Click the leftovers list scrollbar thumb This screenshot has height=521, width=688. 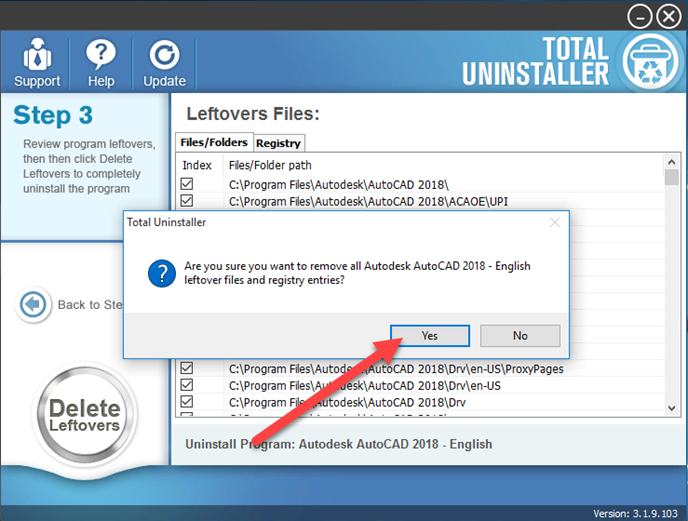pyautogui.click(x=671, y=178)
